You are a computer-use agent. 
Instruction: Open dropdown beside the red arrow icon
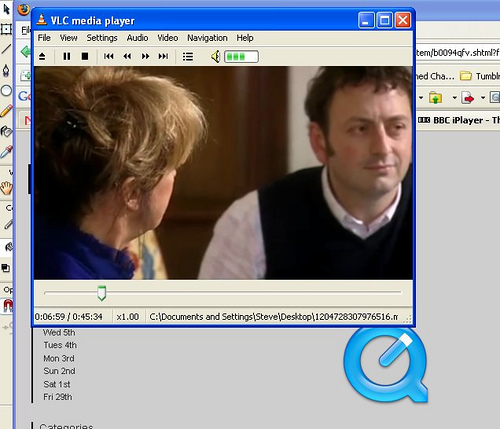[483, 98]
